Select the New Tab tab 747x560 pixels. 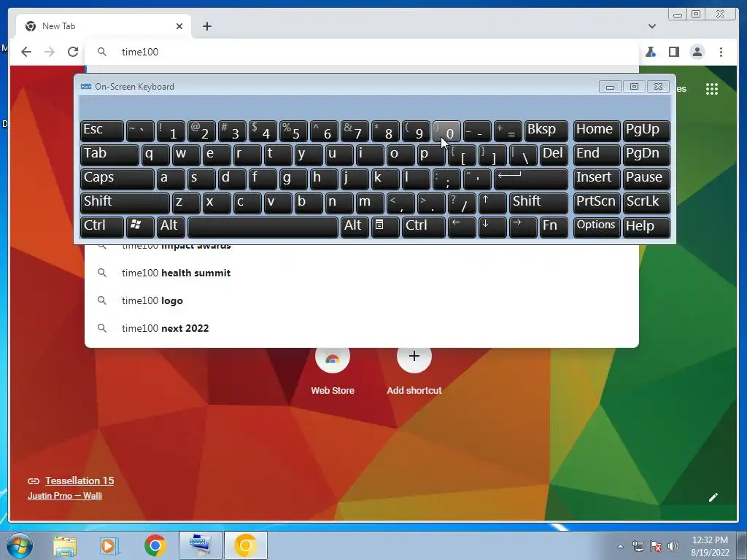104,26
